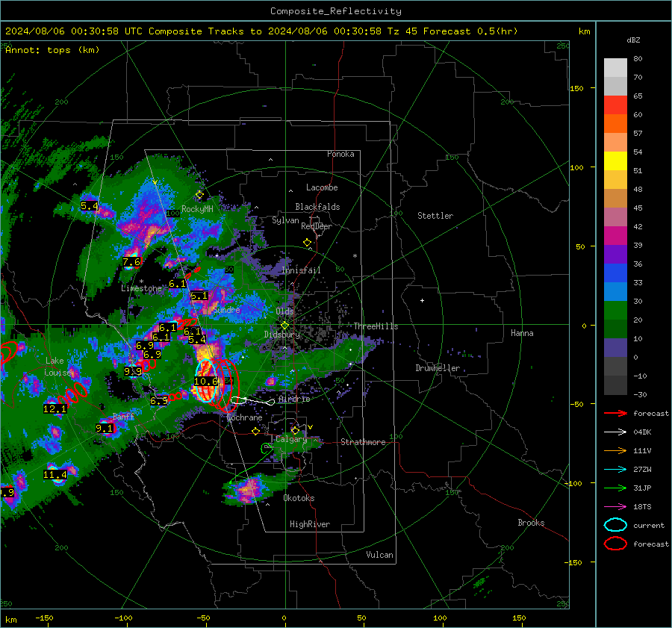Click the red forecast arrow in the legend
Screen dimensions: 672x628
(615, 413)
